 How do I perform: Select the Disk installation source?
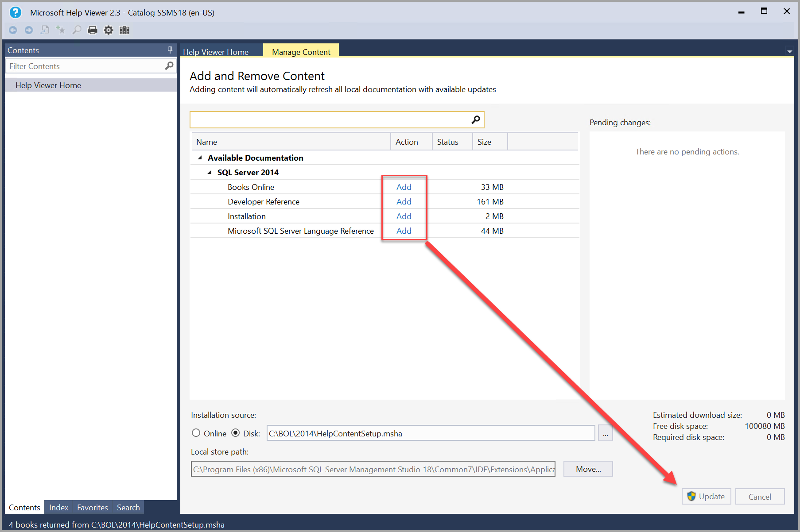pos(235,433)
